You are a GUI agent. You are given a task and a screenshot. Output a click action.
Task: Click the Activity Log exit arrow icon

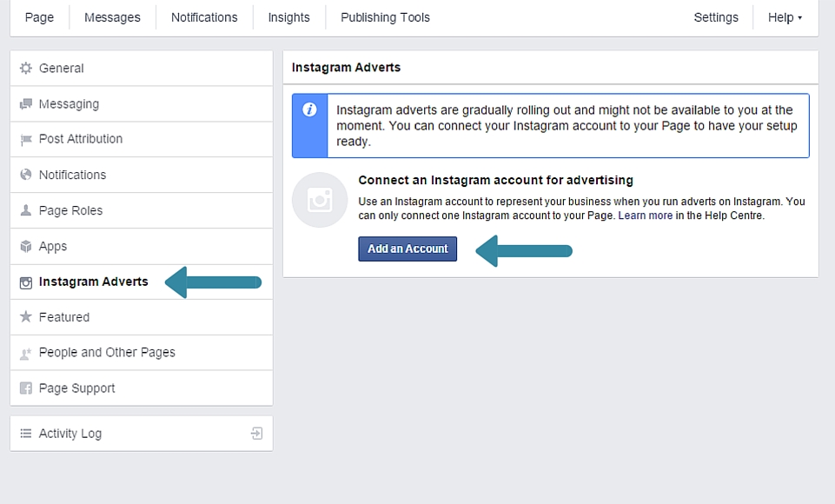[x=256, y=434]
